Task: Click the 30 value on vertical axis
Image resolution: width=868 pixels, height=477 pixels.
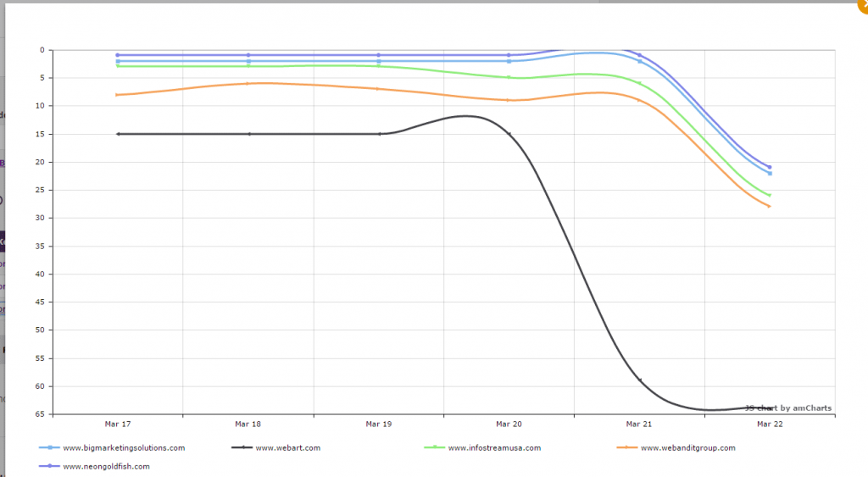Action: (40, 218)
